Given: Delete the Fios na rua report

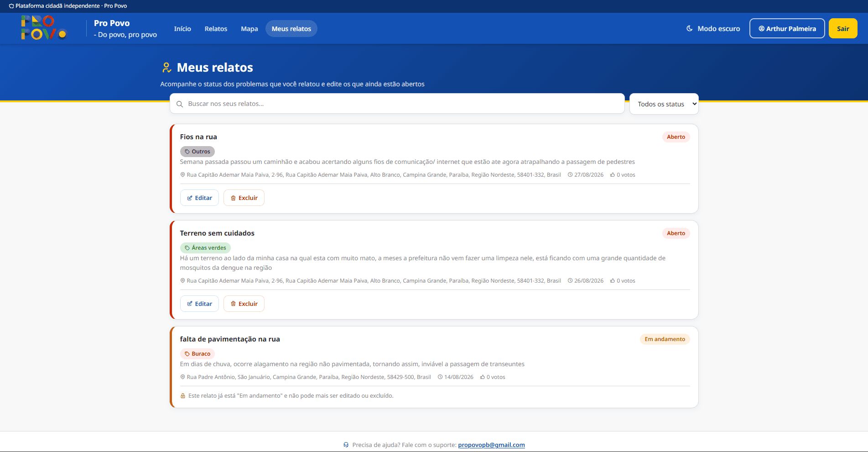Looking at the screenshot, I should [x=244, y=198].
